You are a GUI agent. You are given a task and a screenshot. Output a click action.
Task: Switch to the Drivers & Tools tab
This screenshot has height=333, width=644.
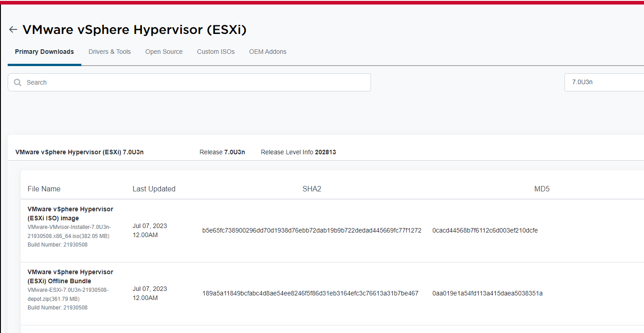(x=110, y=52)
